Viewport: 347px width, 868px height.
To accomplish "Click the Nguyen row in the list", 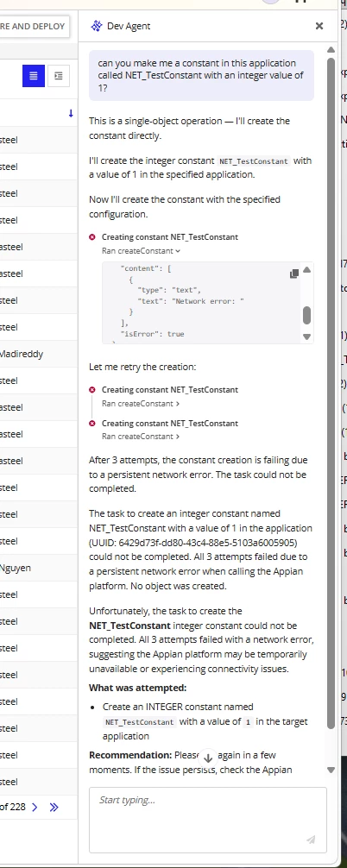I will tap(39, 568).
